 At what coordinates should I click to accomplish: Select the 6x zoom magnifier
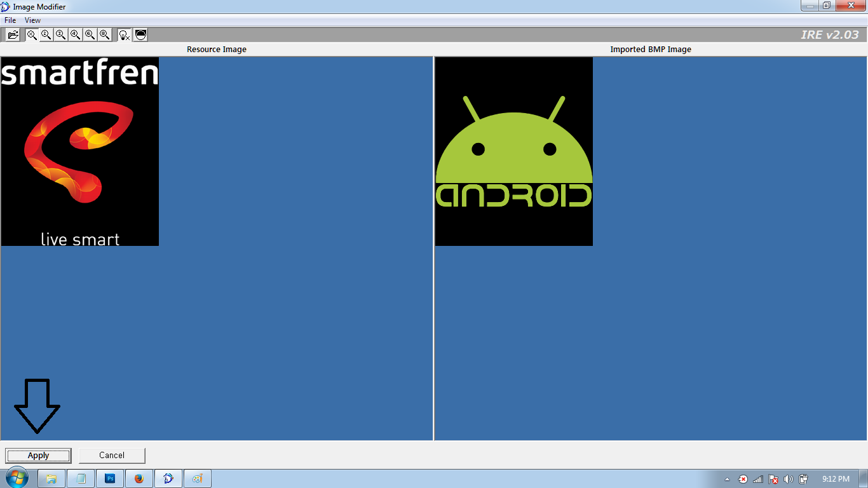coord(90,35)
